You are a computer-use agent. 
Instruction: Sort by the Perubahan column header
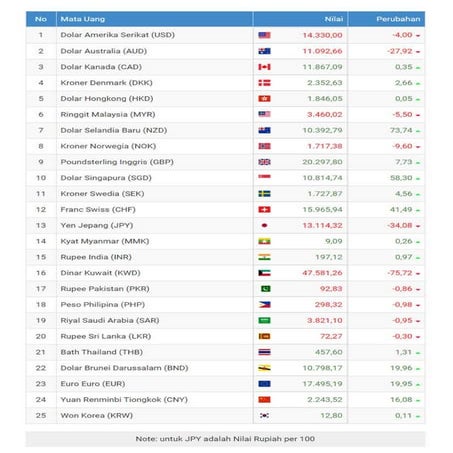(398, 19)
